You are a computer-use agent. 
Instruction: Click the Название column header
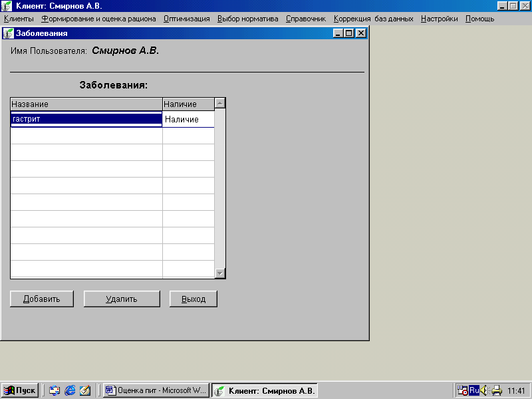[86, 104]
